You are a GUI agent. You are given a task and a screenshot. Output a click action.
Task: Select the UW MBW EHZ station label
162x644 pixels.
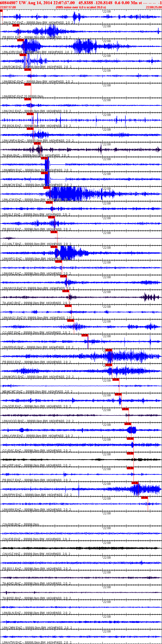(x=37, y=170)
